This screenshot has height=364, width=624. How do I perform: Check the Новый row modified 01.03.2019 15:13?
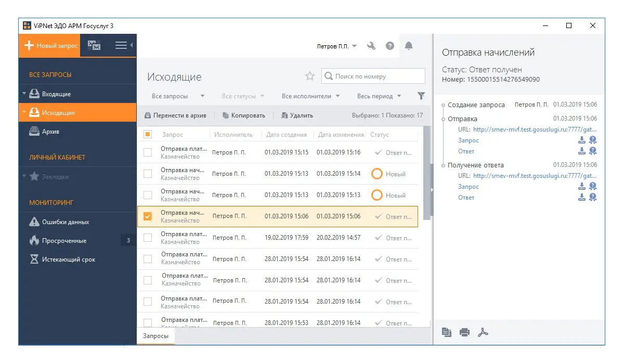148,195
